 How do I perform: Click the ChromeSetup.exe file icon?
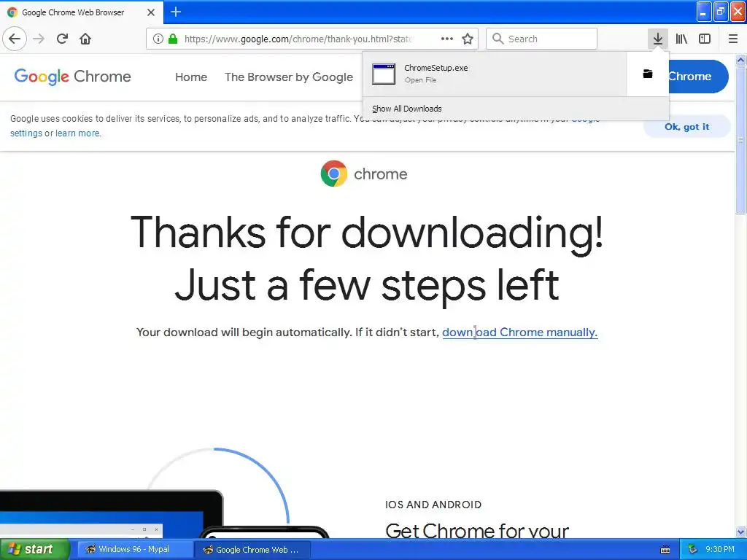pos(384,74)
